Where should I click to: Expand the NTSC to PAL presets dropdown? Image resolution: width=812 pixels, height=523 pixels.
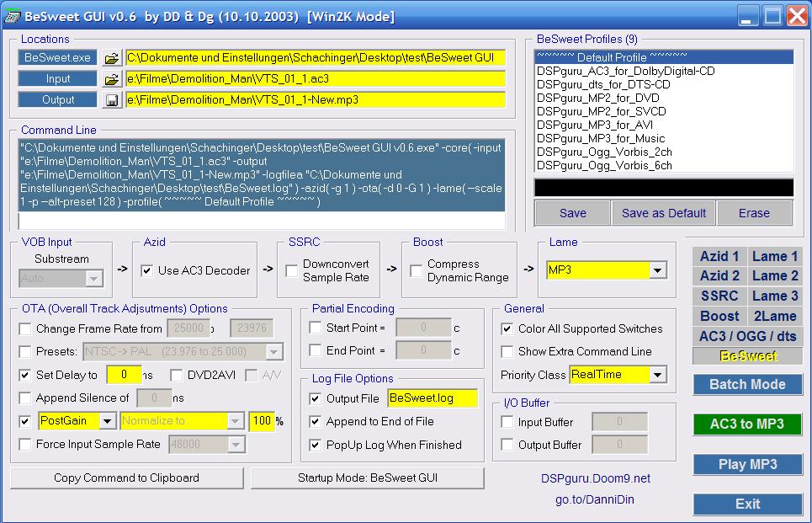click(273, 351)
